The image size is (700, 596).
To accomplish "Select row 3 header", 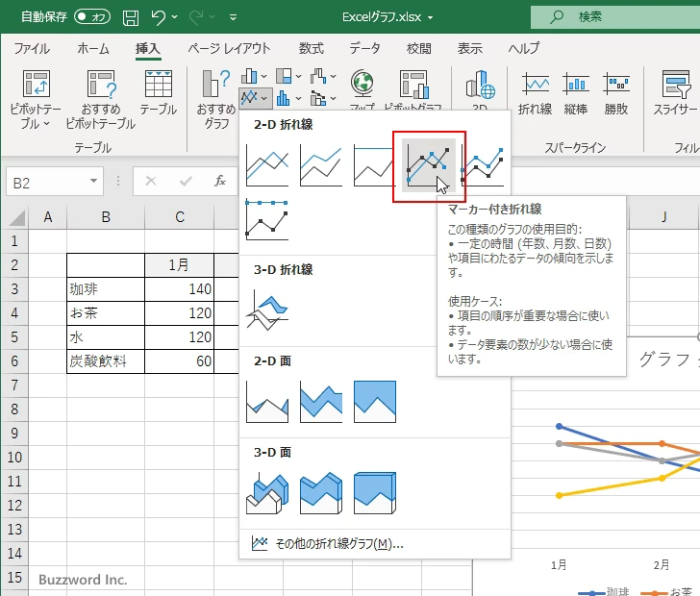I will (14, 288).
